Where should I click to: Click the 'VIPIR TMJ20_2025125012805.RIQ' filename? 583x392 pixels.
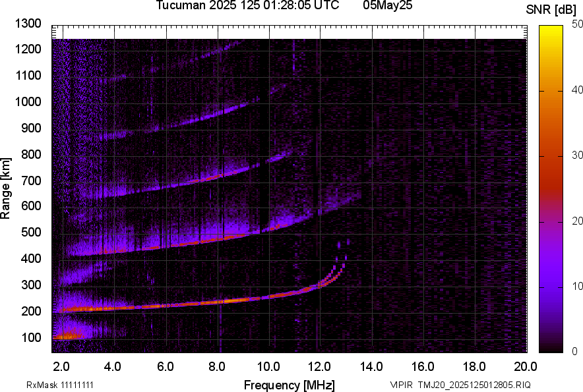click(x=460, y=385)
